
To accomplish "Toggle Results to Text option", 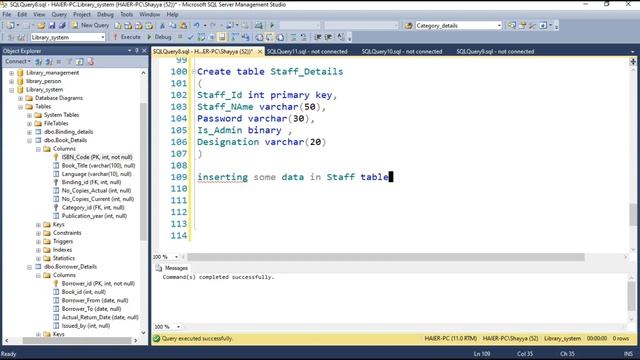I will [x=259, y=37].
